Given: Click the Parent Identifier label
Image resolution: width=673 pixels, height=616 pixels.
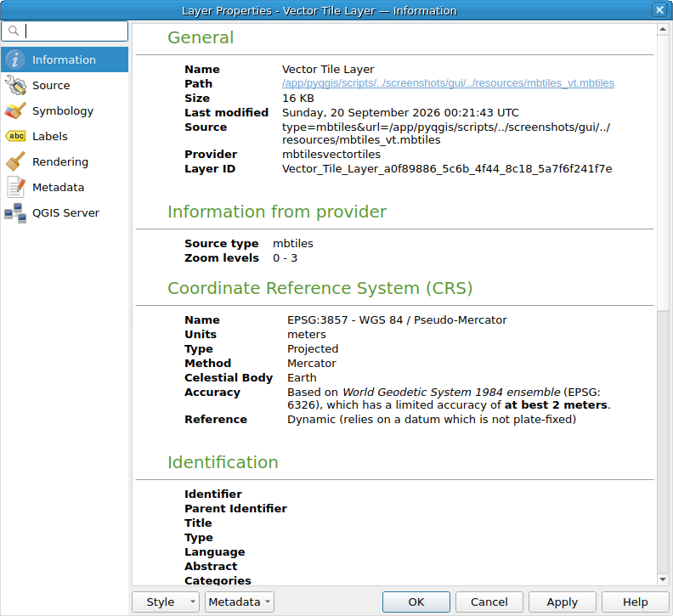Looking at the screenshot, I should point(235,509).
